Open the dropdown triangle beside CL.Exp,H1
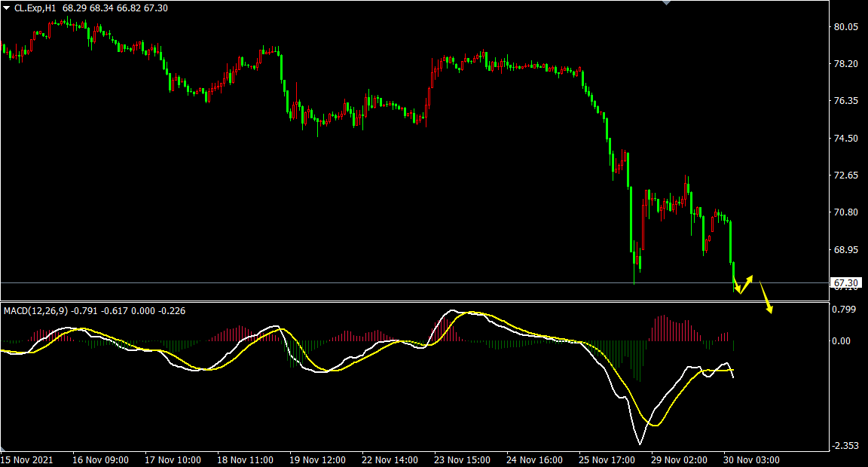868x467 pixels. click(x=7, y=8)
